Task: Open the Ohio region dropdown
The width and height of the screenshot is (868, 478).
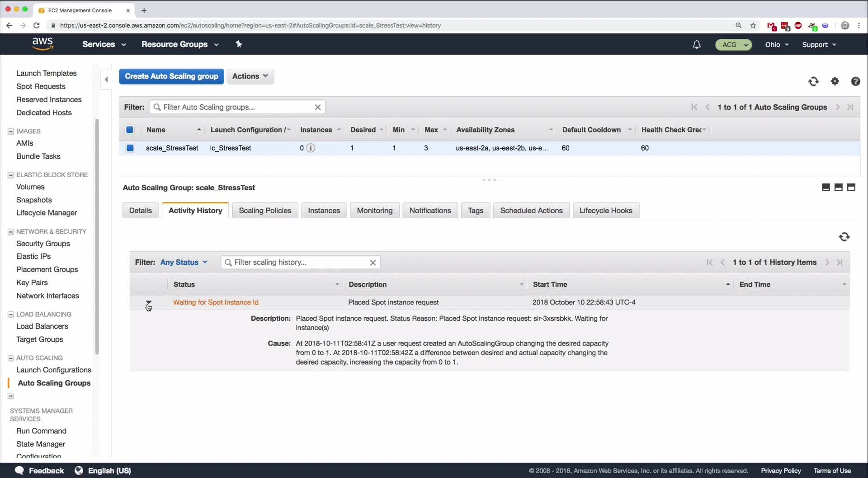Action: tap(777, 44)
